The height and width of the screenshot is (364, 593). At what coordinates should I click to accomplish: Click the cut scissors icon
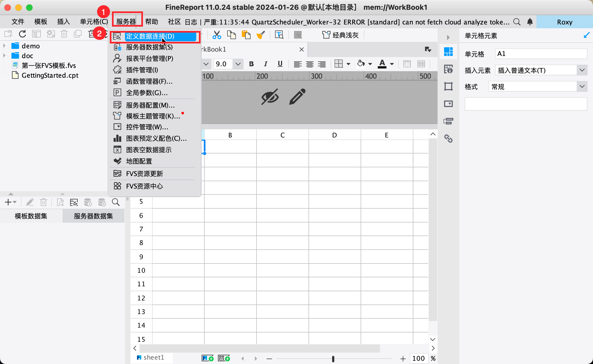click(217, 35)
